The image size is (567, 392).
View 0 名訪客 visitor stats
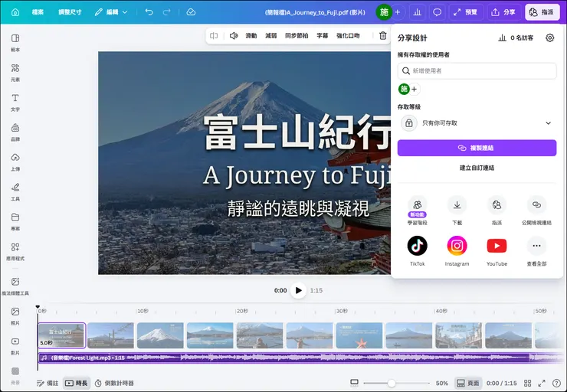[516, 38]
